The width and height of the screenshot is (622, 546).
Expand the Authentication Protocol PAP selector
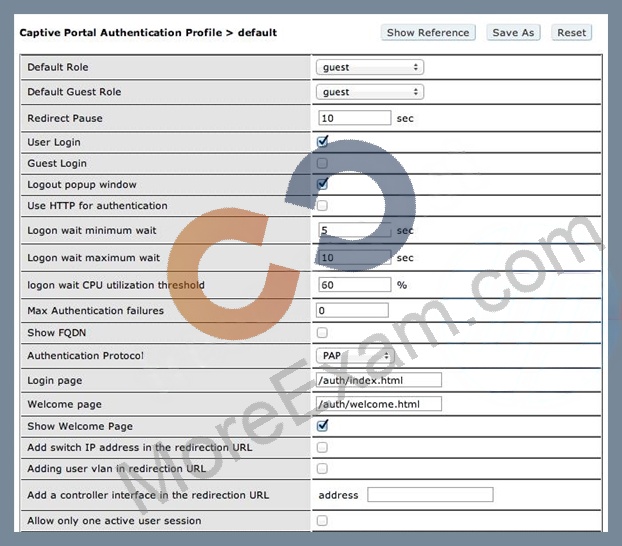355,356
